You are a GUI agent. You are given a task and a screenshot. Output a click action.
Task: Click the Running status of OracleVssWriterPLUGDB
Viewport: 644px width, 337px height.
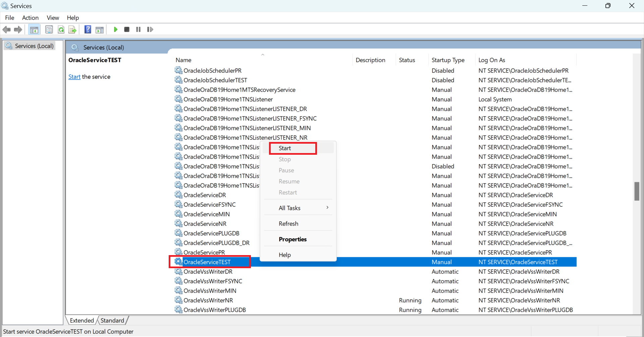410,310
